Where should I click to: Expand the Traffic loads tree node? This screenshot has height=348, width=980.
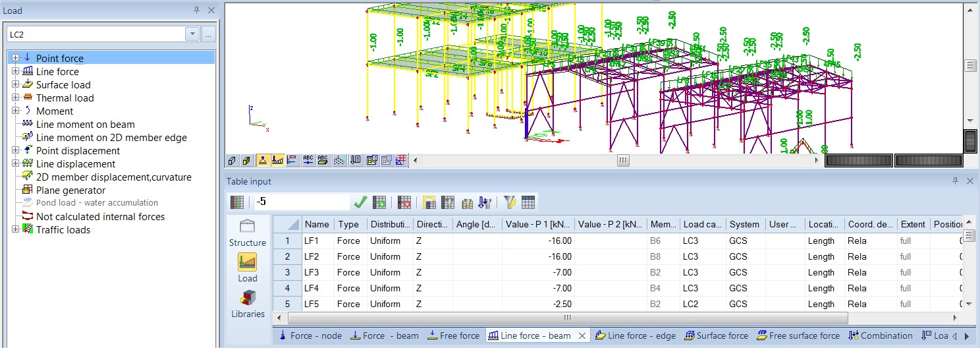(x=15, y=229)
